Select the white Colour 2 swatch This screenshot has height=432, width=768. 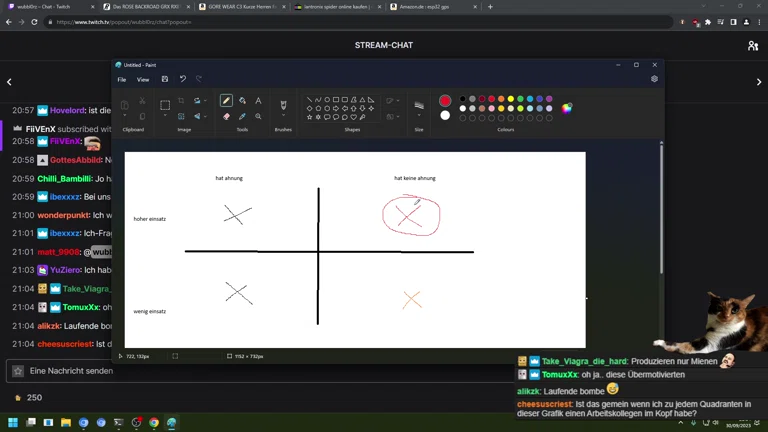(445, 115)
